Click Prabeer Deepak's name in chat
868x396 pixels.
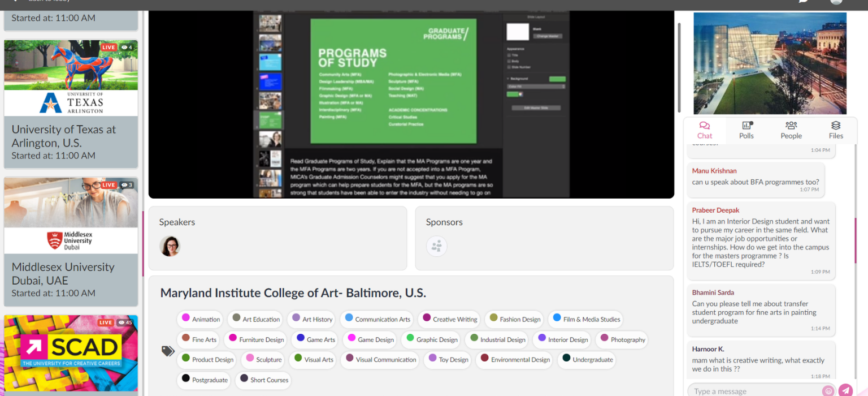click(x=716, y=210)
